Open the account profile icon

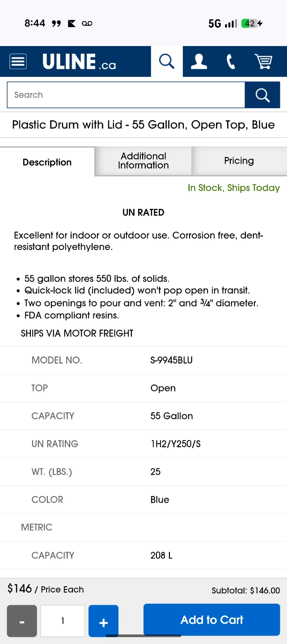199,61
